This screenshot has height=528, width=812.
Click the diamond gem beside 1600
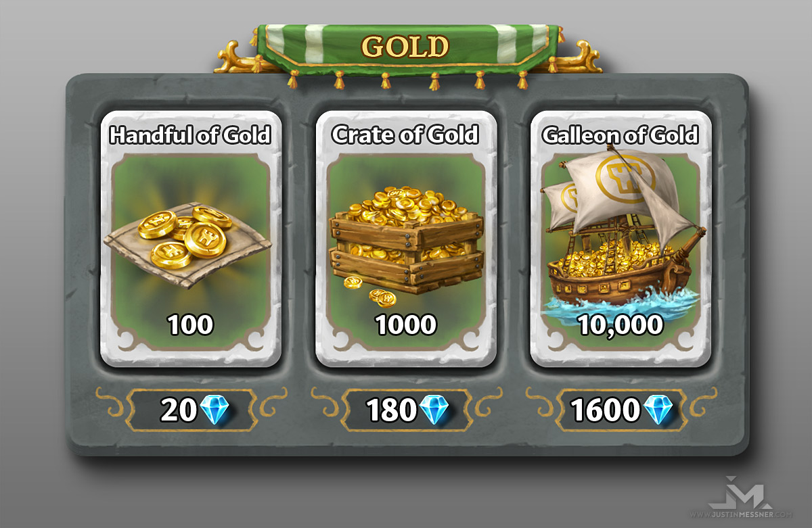(658, 410)
